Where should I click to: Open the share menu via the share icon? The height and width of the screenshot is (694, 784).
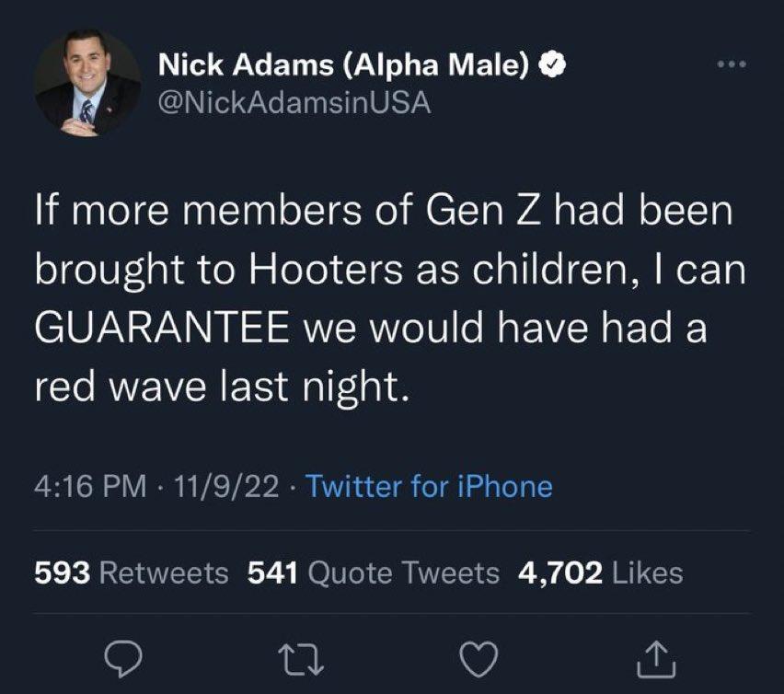[x=653, y=656]
